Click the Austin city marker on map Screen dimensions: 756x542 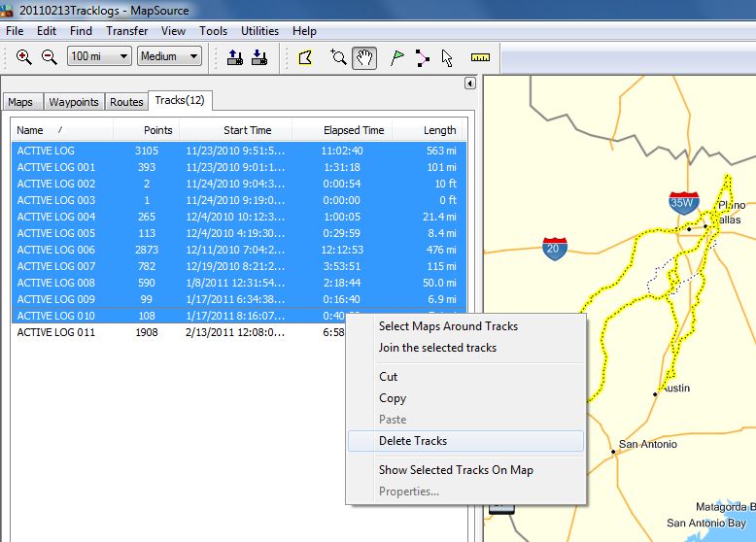point(655,394)
